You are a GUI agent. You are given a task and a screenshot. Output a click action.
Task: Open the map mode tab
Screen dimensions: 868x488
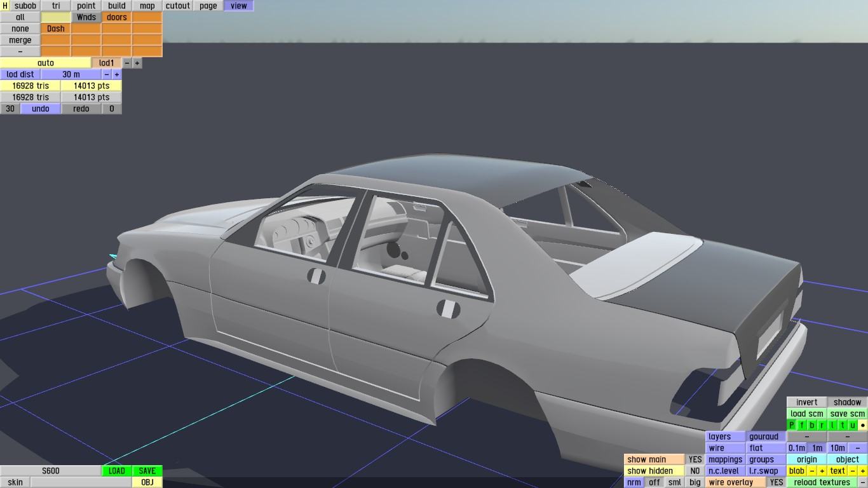[147, 6]
